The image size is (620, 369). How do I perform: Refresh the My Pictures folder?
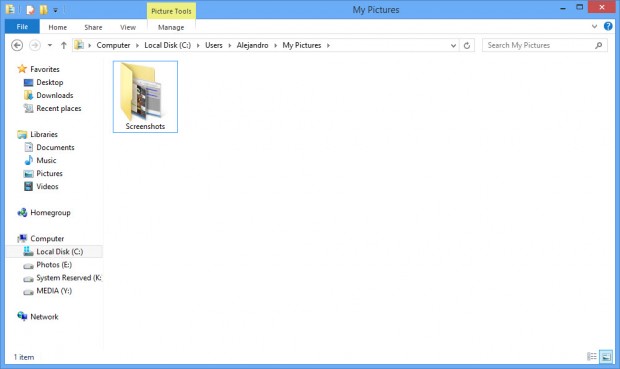click(467, 45)
